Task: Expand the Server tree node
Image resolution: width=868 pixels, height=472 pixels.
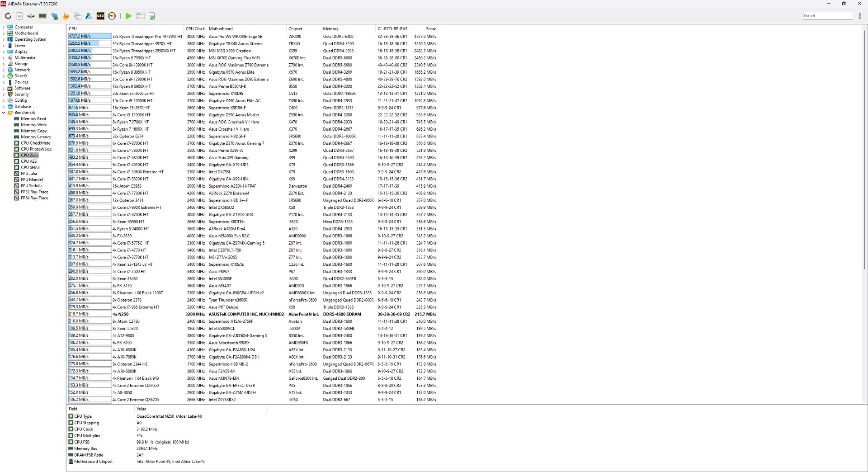Action: point(4,46)
